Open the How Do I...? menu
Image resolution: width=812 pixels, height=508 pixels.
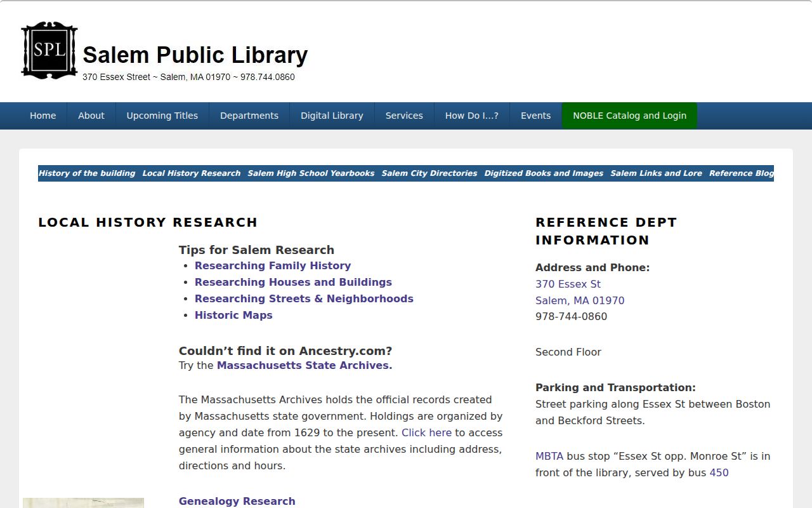[x=472, y=116]
